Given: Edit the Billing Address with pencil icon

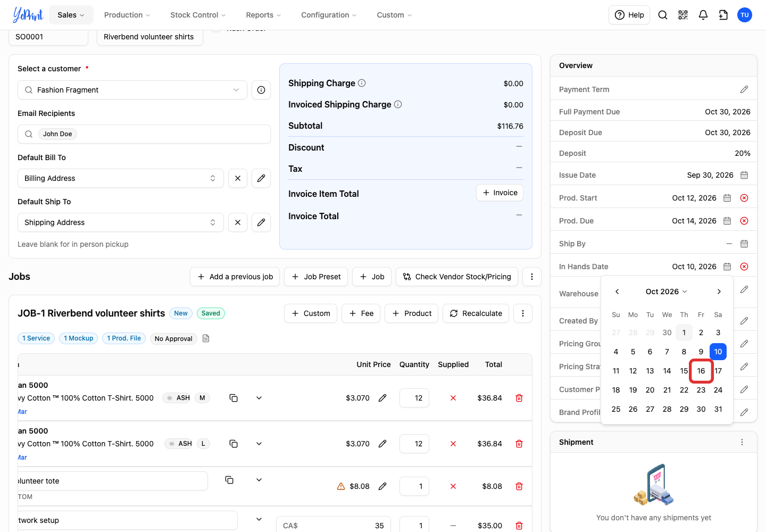Looking at the screenshot, I should [x=261, y=178].
